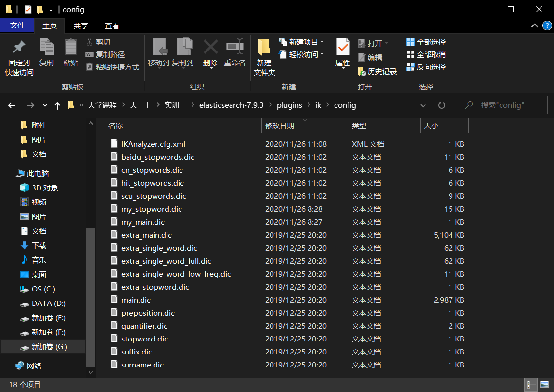This screenshot has width=554, height=392.
Task: Navigate to 大三上 in breadcrumb
Action: click(141, 105)
